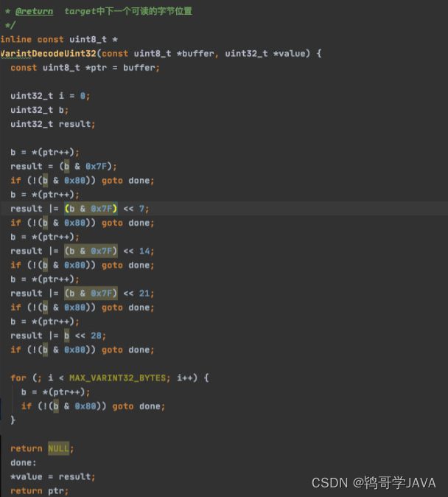The image size is (448, 497).
Task: Click the 'done:' label
Action: coord(24,462)
